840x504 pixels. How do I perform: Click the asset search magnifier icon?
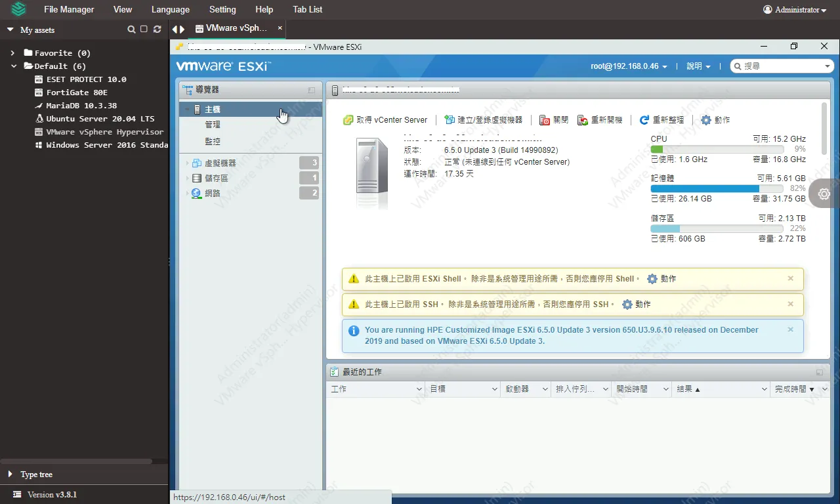pos(131,30)
